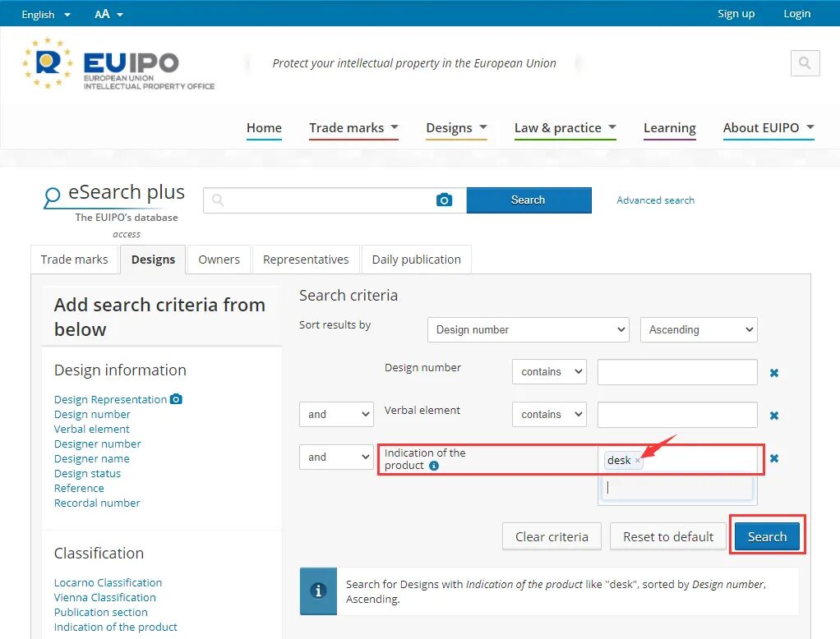Open the 'and' operator dropdown for Verbal element

click(336, 414)
